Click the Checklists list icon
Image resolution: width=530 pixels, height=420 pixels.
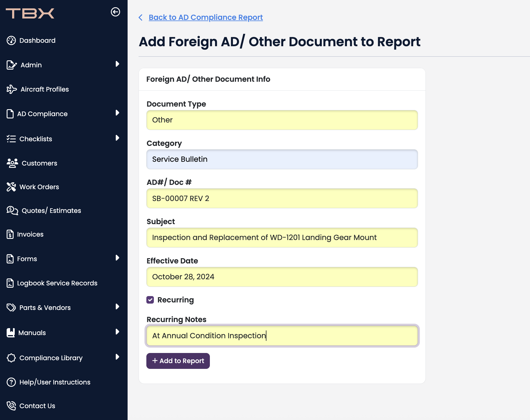[11, 139]
